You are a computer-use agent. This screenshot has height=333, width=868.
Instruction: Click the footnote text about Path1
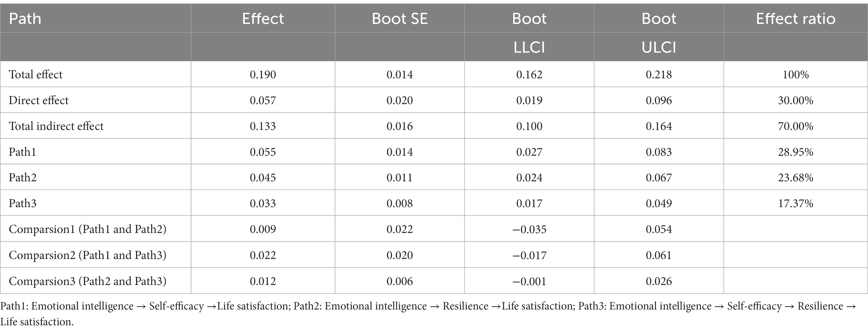tap(146, 307)
